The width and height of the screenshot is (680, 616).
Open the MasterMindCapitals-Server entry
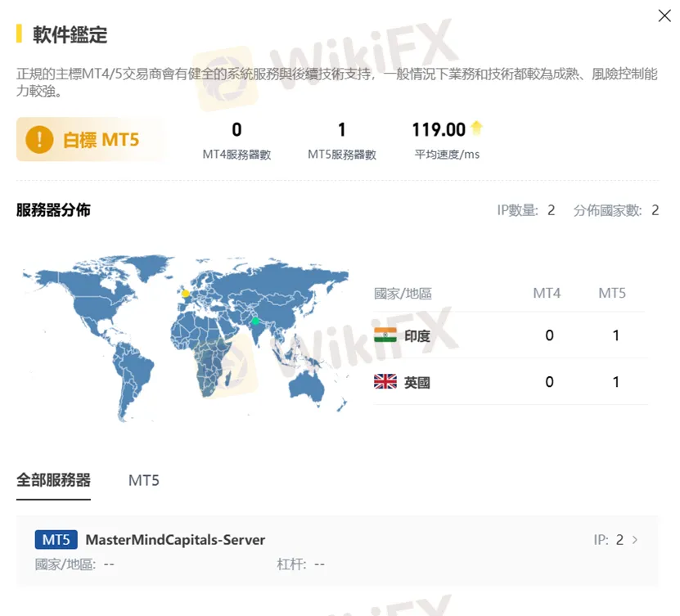(x=175, y=540)
